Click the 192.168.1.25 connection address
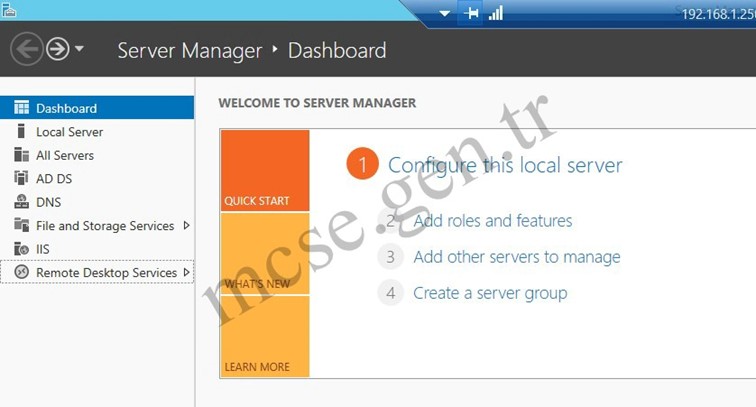 [718, 14]
